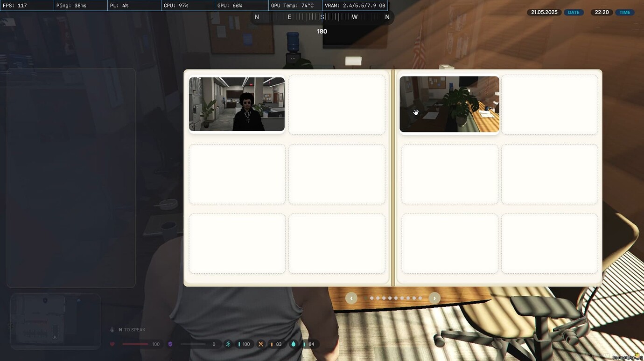Click the microphone icon beside N TO SPEAK
Image resolution: width=644 pixels, height=361 pixels.
pos(112,330)
